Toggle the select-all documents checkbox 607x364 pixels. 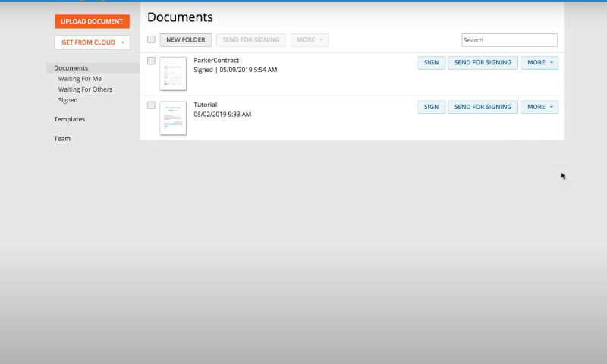(151, 39)
